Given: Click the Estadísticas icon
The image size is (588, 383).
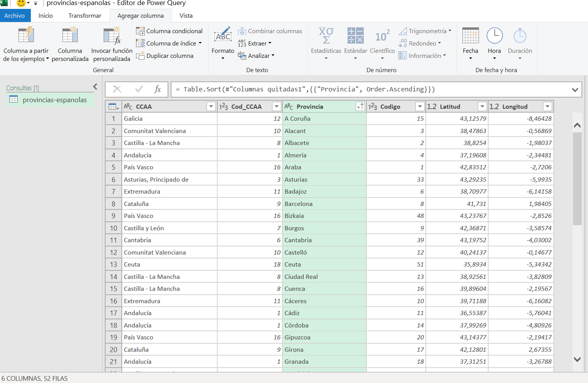Looking at the screenshot, I should [326, 35].
